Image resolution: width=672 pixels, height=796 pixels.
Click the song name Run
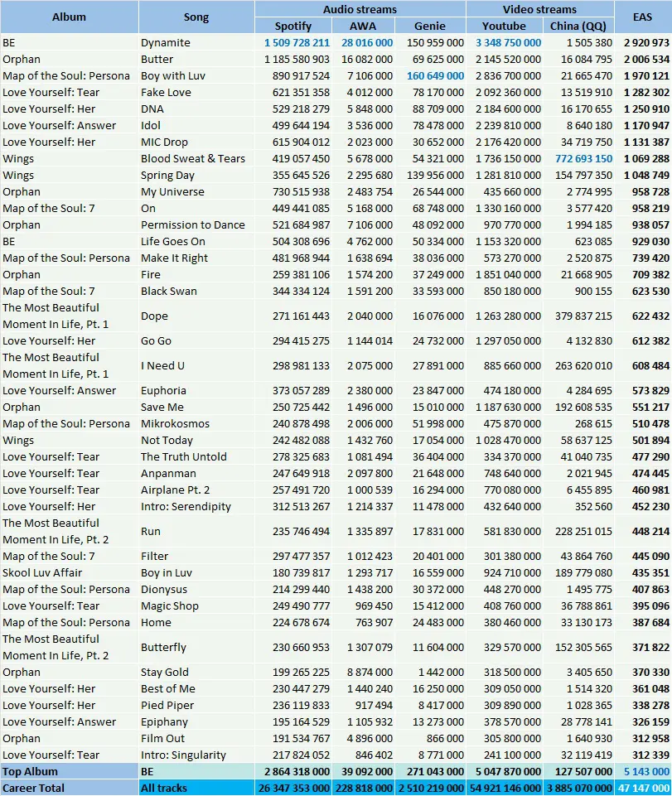151,532
